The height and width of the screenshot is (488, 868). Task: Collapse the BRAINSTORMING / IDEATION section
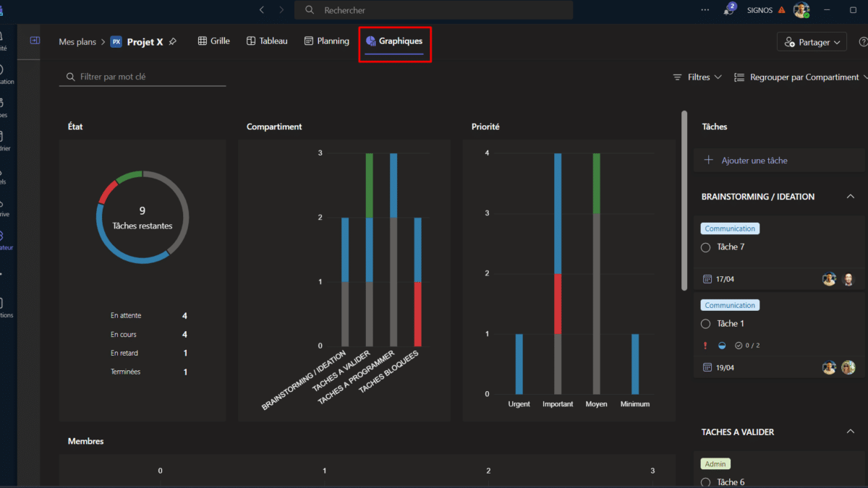click(851, 197)
